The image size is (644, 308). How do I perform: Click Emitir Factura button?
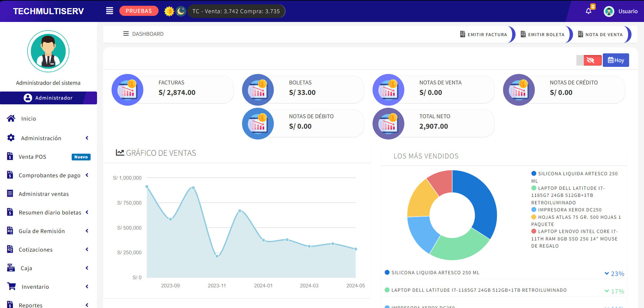coord(484,34)
